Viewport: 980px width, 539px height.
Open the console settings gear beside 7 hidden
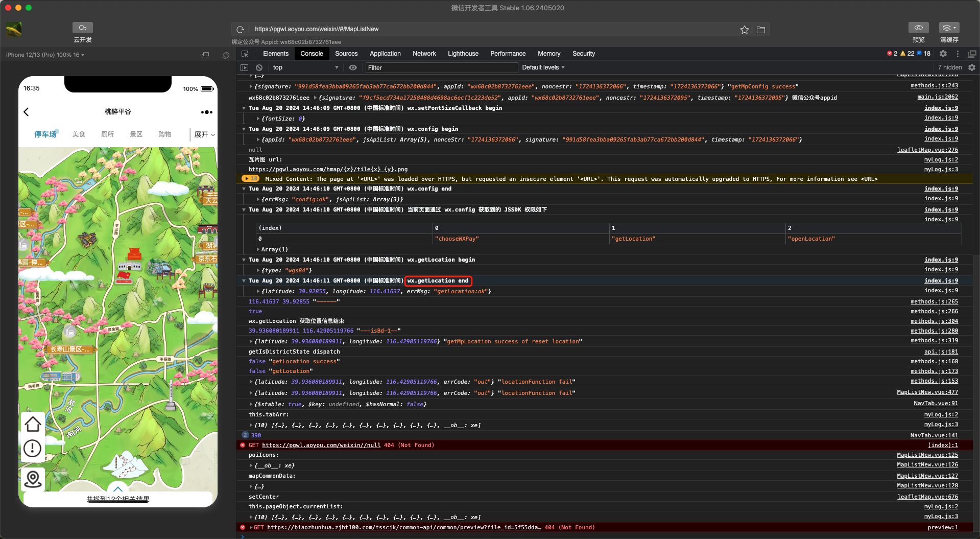[972, 67]
